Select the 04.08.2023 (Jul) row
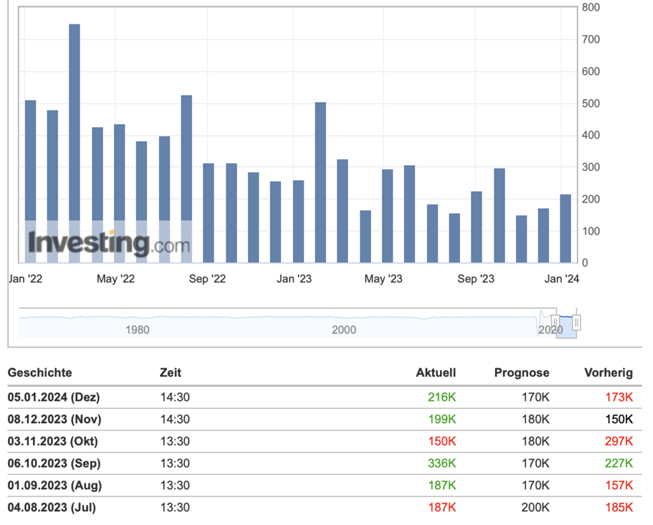 pyautogui.click(x=58, y=507)
